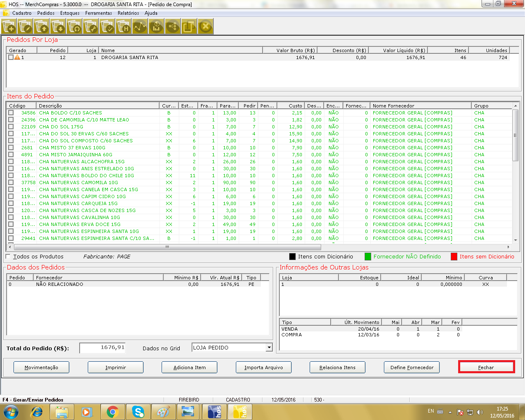
Task: Click the document with up arrow icon
Action: 42,27
